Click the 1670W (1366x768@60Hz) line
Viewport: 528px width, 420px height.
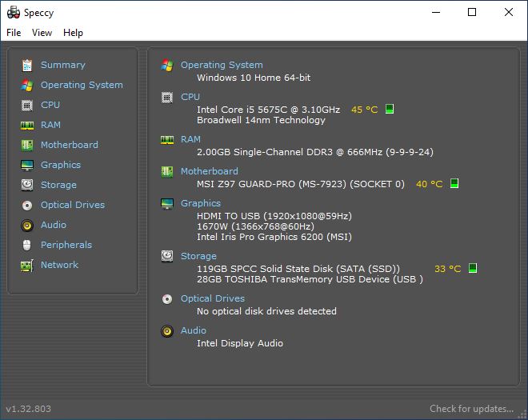[255, 226]
